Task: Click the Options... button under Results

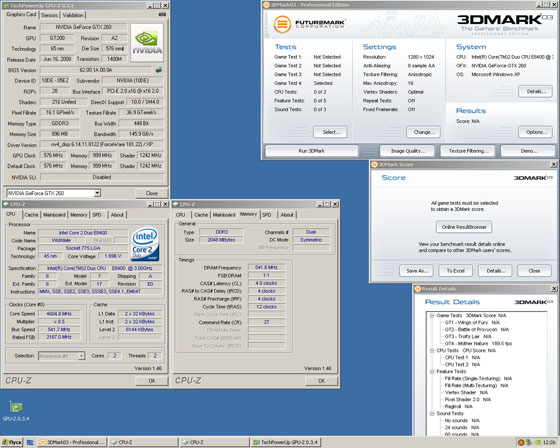Action: (535, 132)
